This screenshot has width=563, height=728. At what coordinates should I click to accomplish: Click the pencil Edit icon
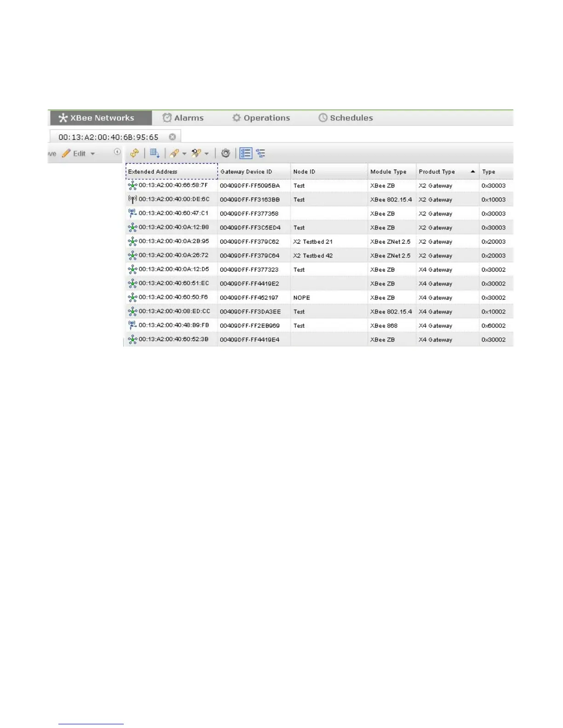[x=66, y=153]
